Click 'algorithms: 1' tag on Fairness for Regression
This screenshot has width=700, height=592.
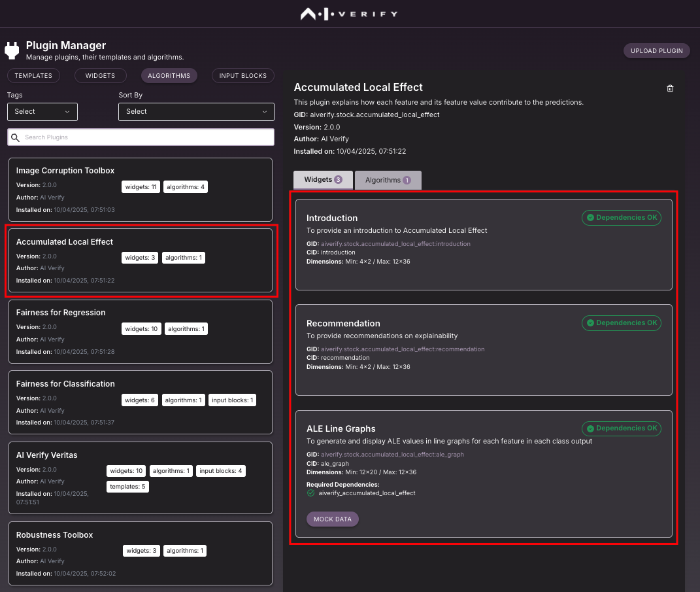point(186,329)
